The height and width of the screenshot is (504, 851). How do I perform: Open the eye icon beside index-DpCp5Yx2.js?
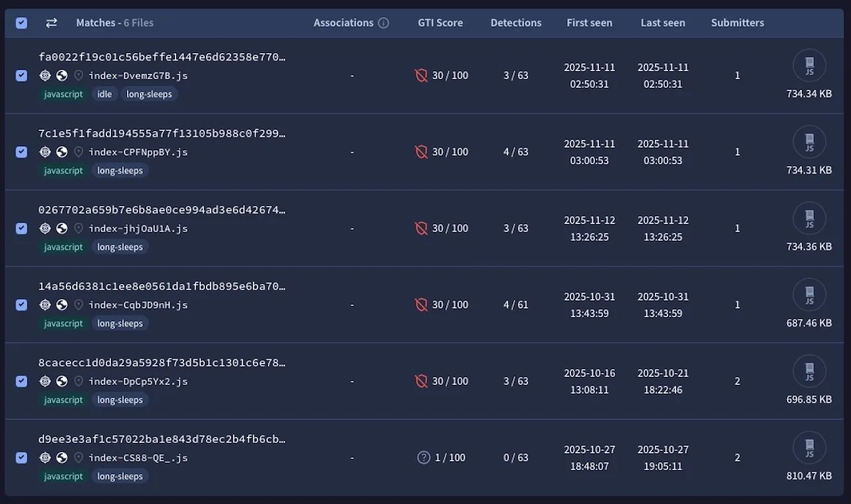coord(45,381)
